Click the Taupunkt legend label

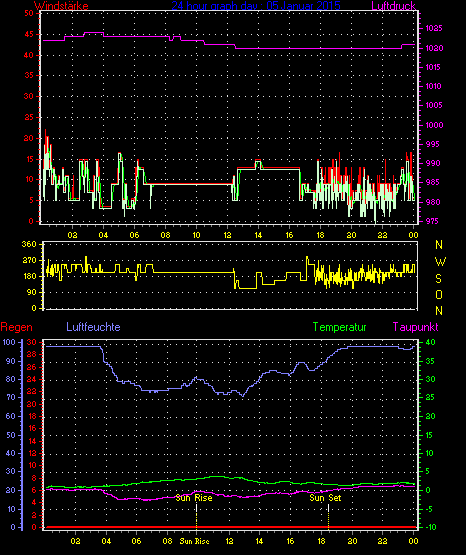[x=415, y=327]
